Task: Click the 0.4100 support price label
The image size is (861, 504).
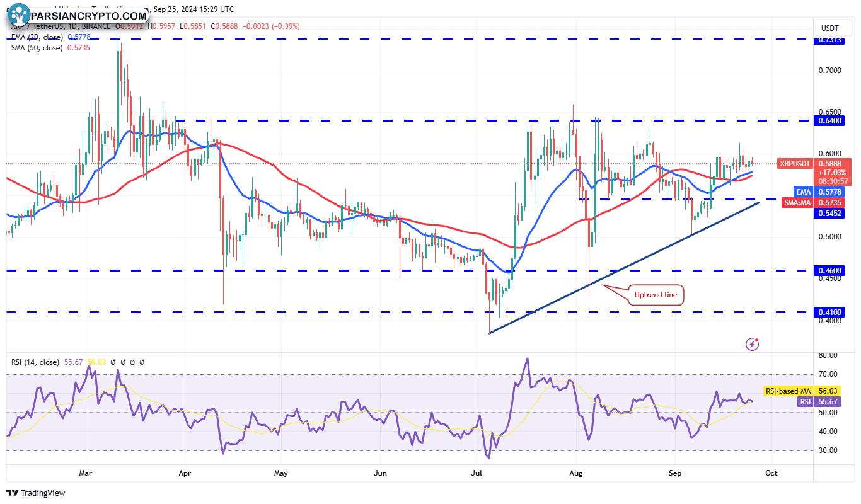Action: (x=829, y=312)
